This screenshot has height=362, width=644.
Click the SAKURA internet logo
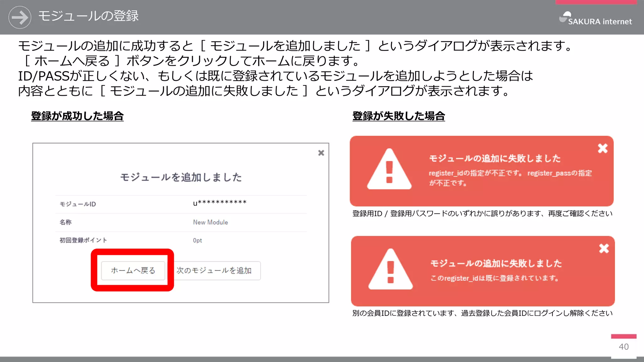596,19
